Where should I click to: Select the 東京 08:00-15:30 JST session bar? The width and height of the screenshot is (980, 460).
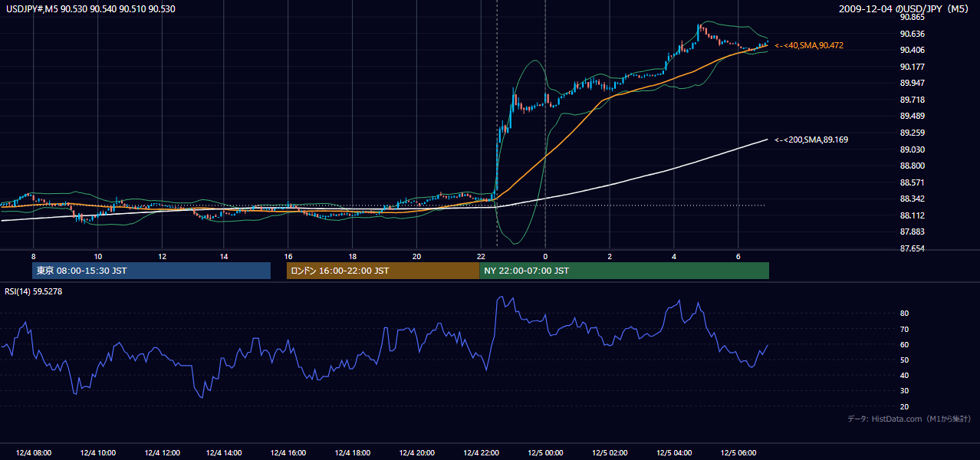pos(152,271)
